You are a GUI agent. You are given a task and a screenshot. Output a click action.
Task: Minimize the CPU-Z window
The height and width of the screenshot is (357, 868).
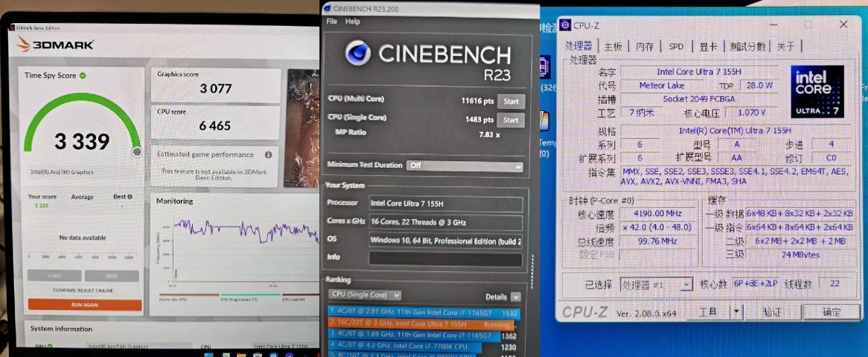tap(775, 25)
